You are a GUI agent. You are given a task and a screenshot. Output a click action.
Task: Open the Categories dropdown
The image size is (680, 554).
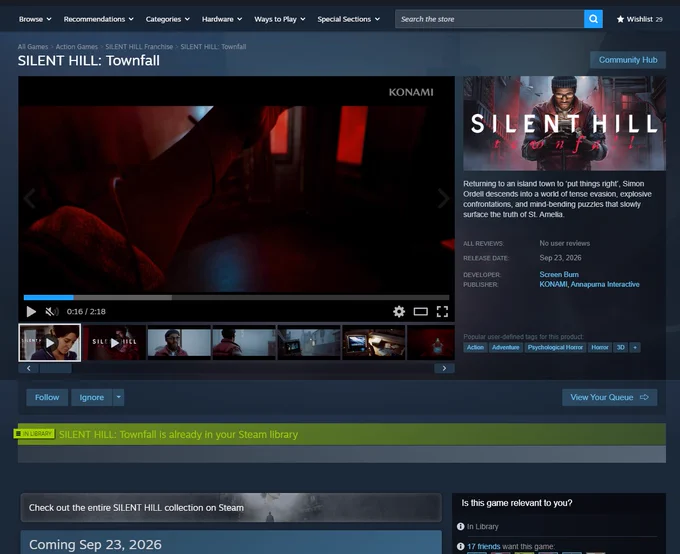167,19
